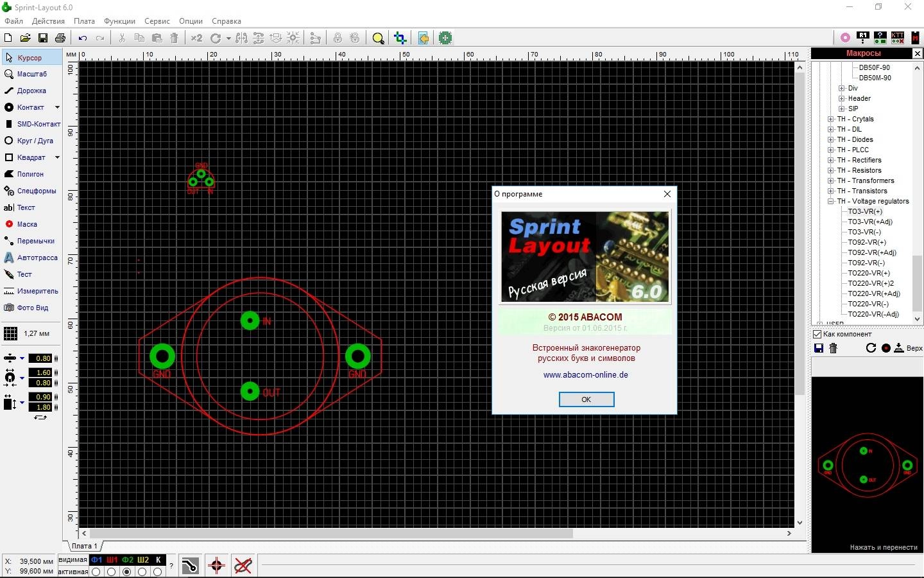Click the yellow arrow import icon in toolbar
The width and height of the screenshot is (924, 578).
(423, 38)
